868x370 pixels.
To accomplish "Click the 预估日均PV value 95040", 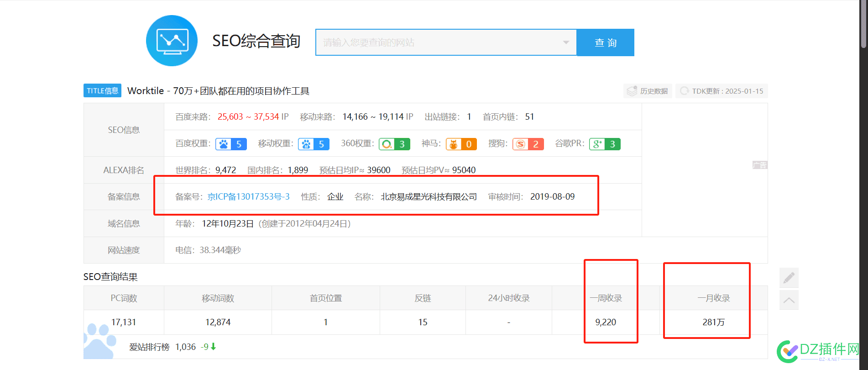I will (x=464, y=170).
